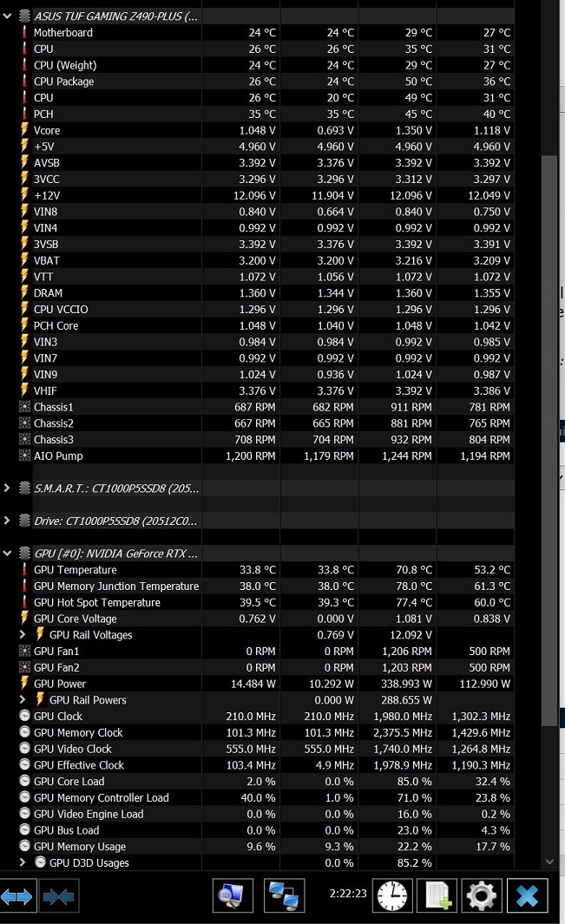This screenshot has width=565, height=924.
Task: Expand the GPU Rail Voltages row
Action: point(23,635)
